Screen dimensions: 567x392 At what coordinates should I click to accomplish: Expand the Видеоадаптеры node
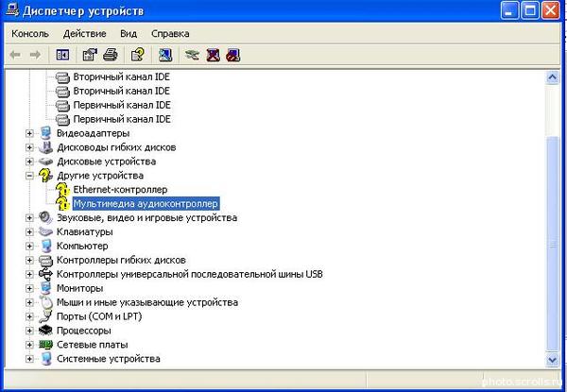29,133
